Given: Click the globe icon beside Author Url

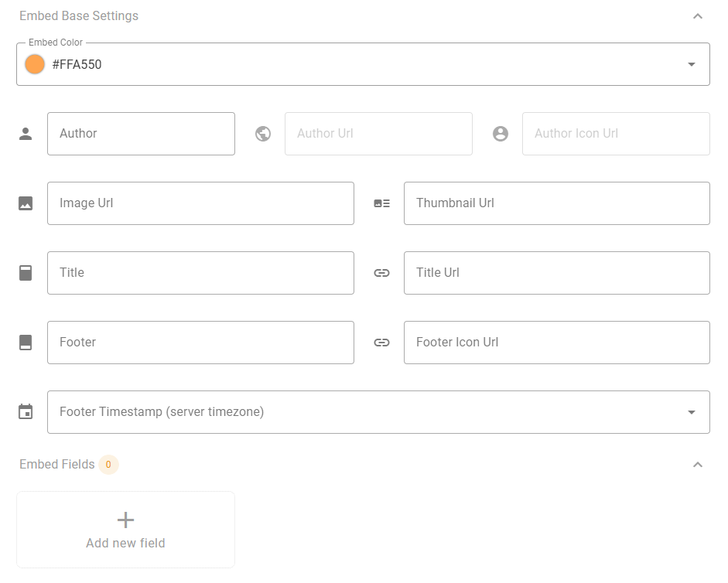Looking at the screenshot, I should point(263,134).
